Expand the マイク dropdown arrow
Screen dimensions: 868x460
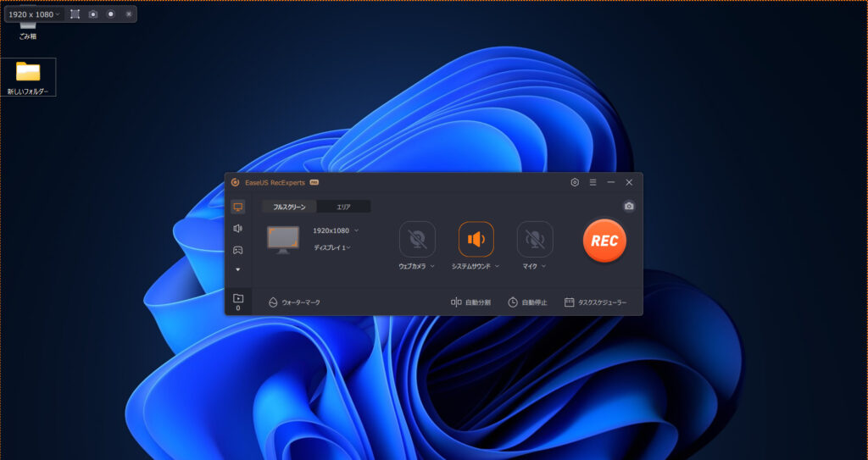(x=543, y=266)
